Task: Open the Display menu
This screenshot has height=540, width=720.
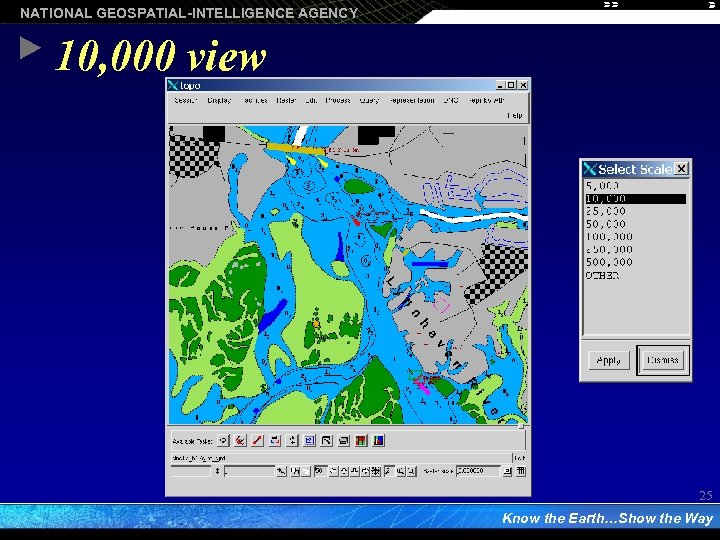Action: coord(219,100)
